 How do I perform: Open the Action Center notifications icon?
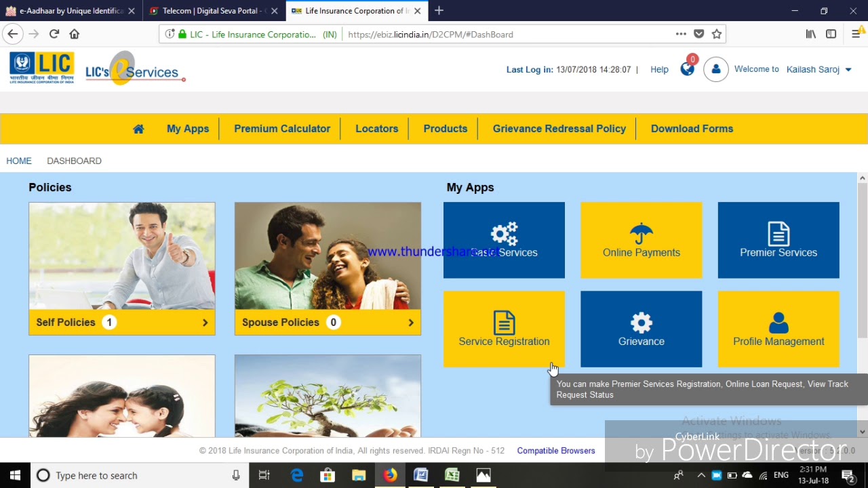pyautogui.click(x=847, y=475)
